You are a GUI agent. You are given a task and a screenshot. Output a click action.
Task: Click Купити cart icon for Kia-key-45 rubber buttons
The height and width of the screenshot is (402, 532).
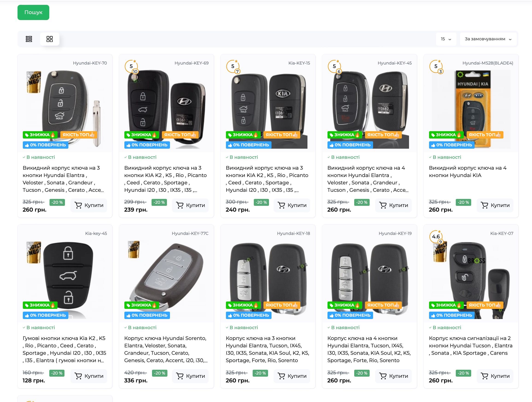point(78,376)
